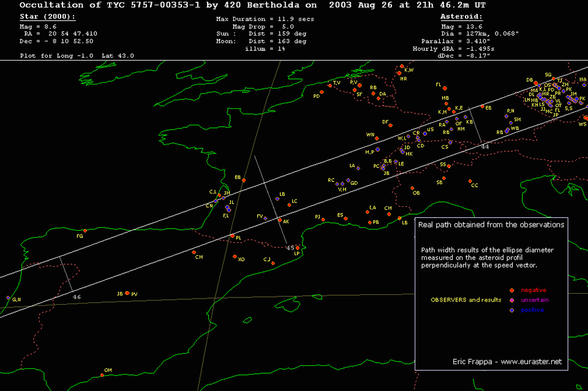
Task: Click the magenta uncertain legend dot
Action: coord(511,300)
